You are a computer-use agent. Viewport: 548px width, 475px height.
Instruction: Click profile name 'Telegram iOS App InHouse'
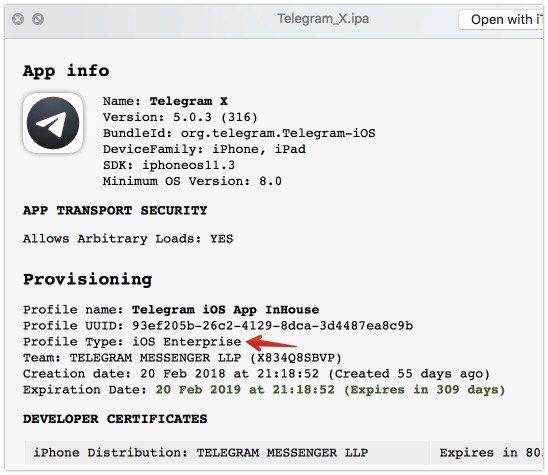point(225,310)
